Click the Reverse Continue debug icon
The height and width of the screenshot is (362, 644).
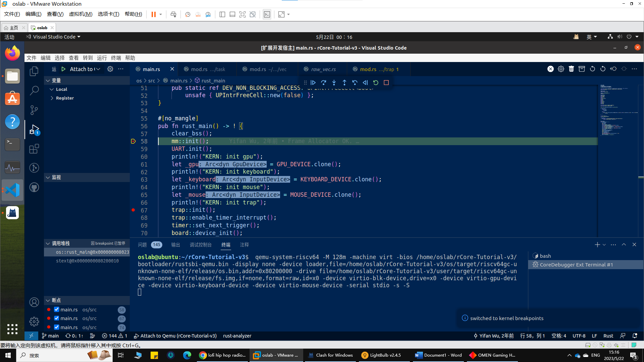[x=365, y=82]
